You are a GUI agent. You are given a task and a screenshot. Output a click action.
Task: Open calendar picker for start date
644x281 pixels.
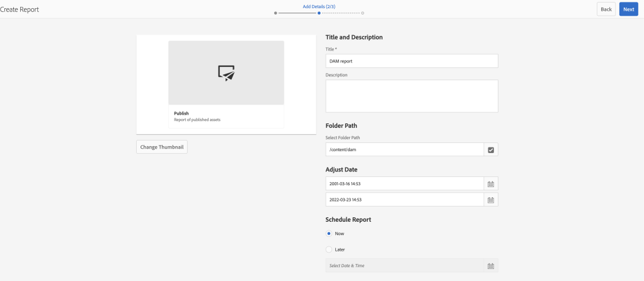490,184
